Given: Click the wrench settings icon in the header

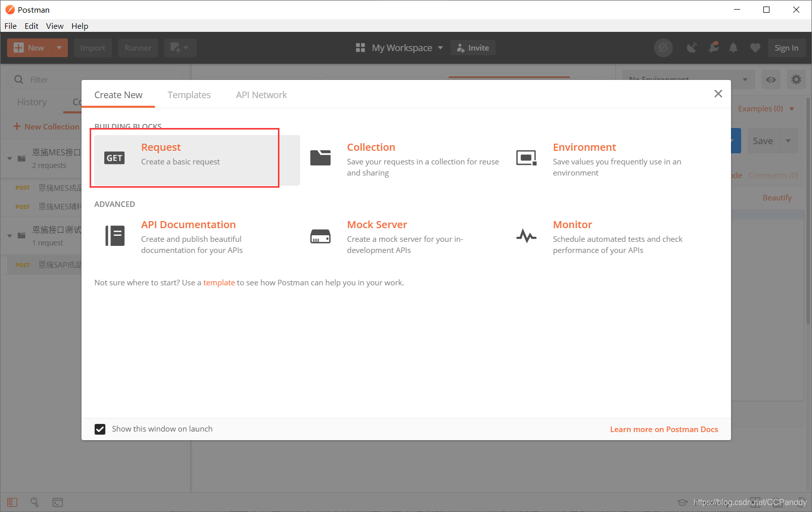Looking at the screenshot, I should (x=714, y=47).
